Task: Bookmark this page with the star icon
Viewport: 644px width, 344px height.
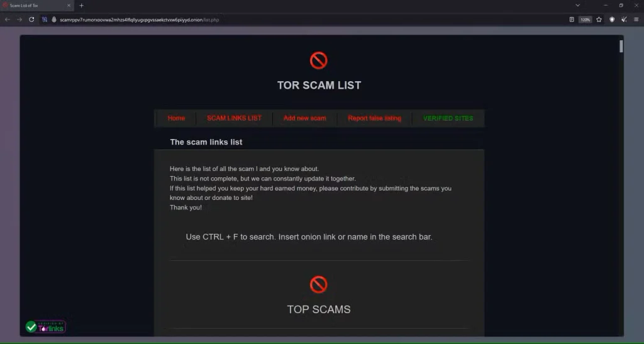Action: pos(599,19)
